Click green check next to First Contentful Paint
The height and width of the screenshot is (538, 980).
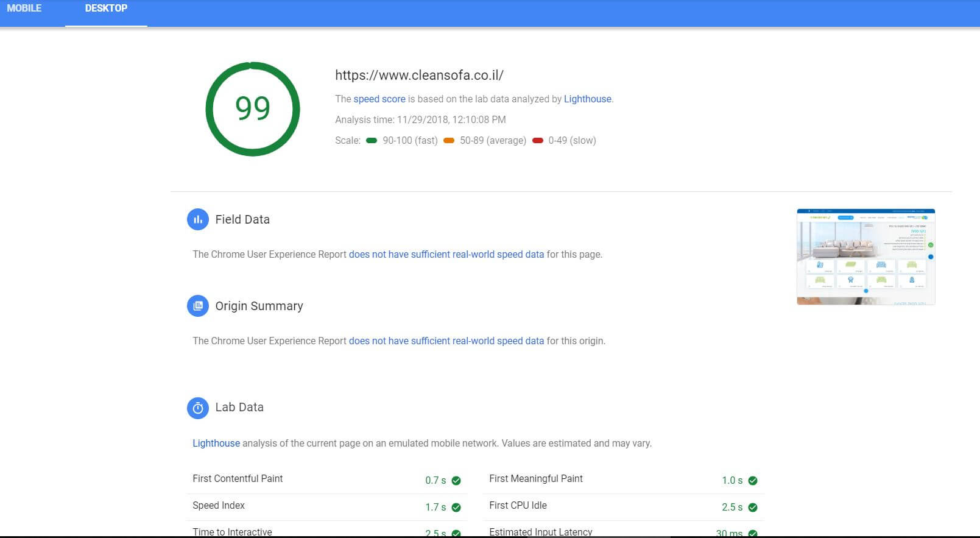456,481
